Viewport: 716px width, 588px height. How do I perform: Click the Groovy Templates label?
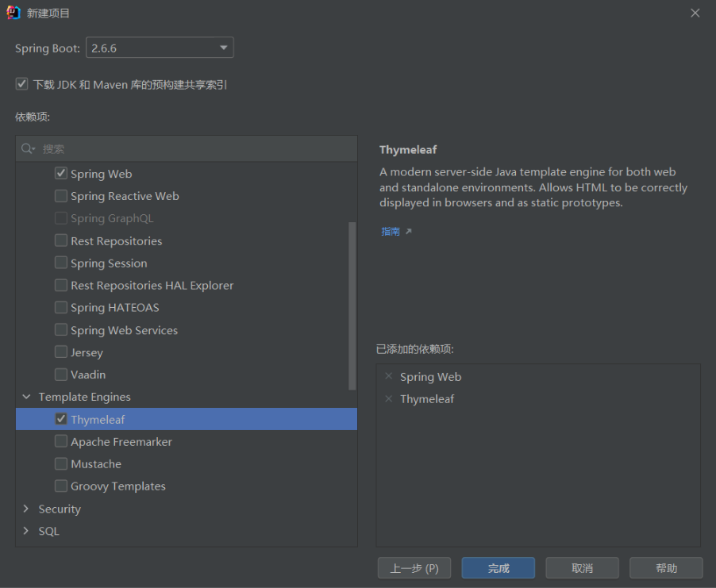[x=117, y=486]
